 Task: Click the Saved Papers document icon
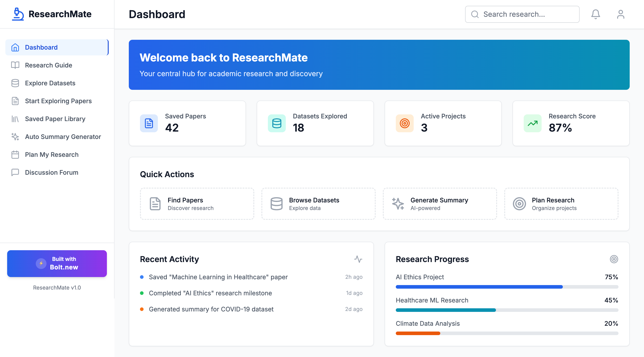click(149, 123)
